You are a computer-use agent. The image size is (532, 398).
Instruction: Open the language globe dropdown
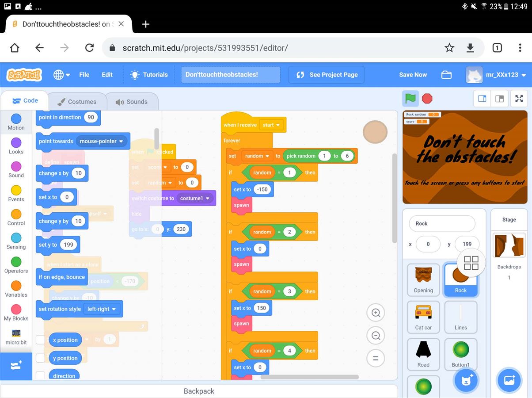pyautogui.click(x=61, y=75)
